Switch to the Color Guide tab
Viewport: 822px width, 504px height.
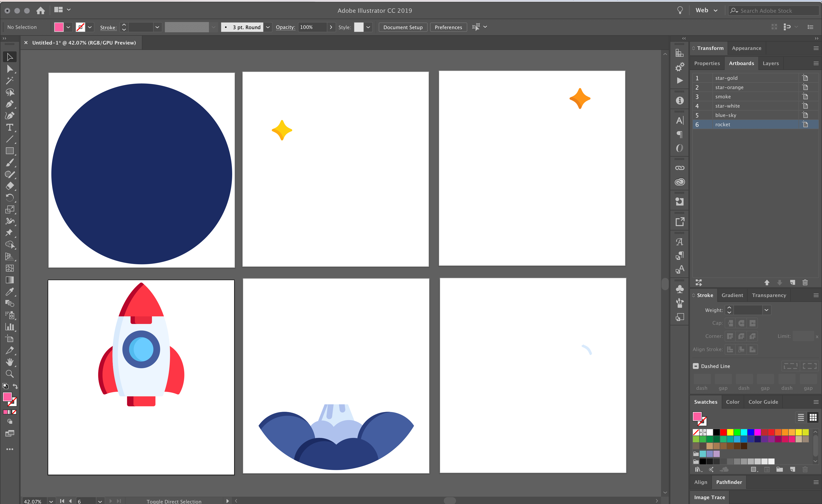pos(763,402)
